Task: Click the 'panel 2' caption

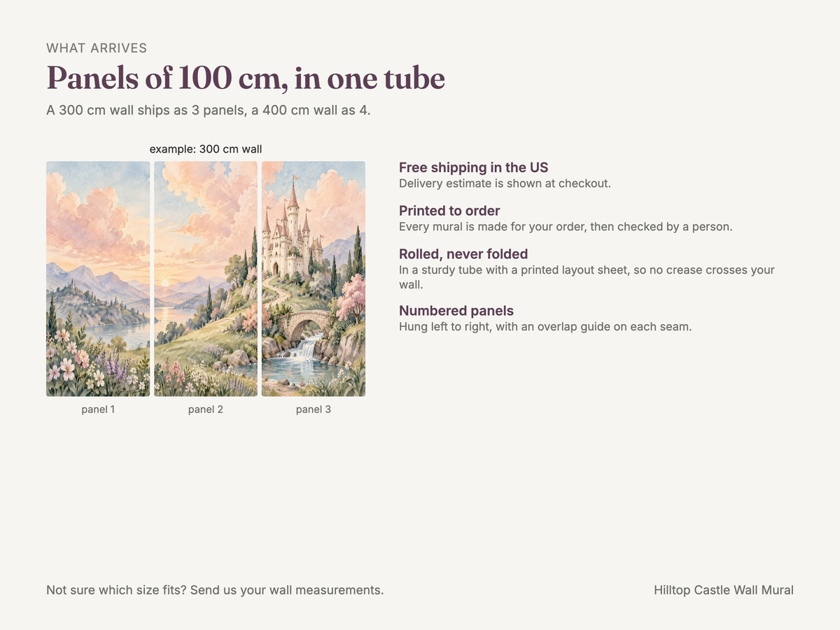Action: pos(206,409)
